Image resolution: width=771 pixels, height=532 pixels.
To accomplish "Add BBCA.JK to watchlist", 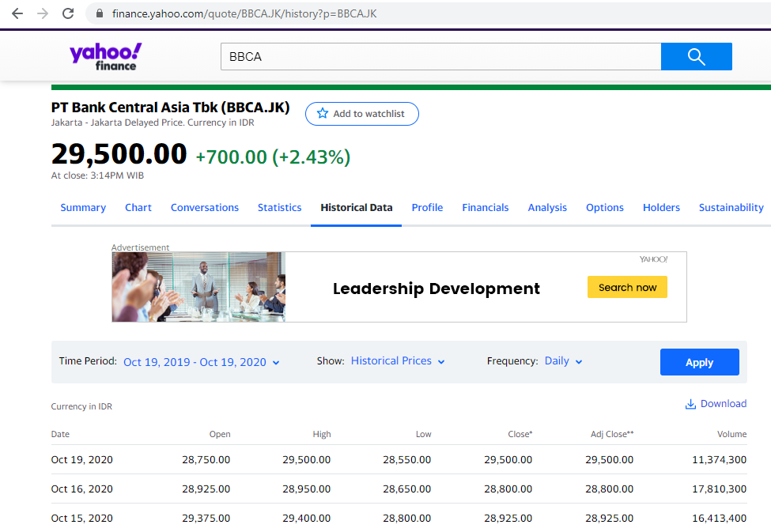I will coord(362,114).
